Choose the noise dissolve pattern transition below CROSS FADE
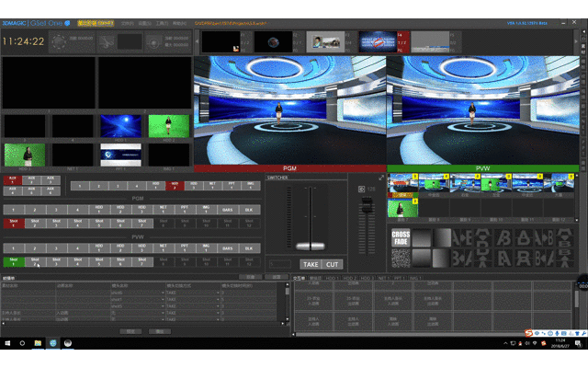Image resolution: width=588 pixels, height=368 pixels. click(x=401, y=259)
